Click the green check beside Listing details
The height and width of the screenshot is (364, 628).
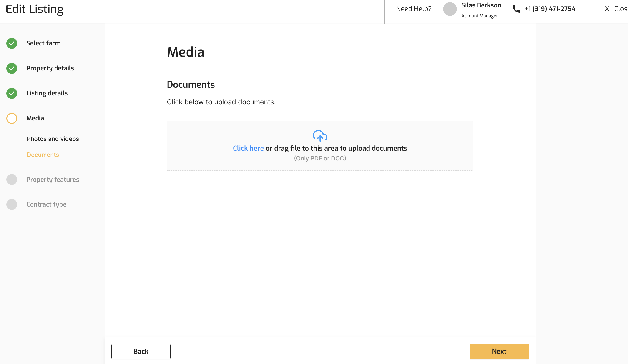tap(12, 93)
